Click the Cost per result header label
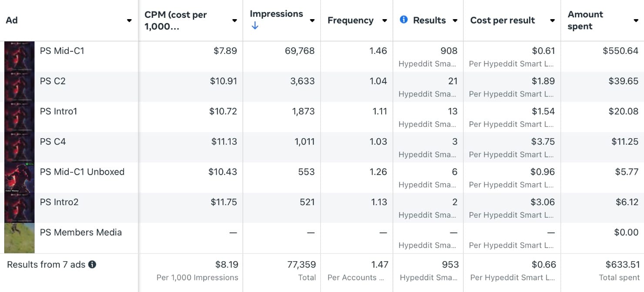 click(503, 20)
